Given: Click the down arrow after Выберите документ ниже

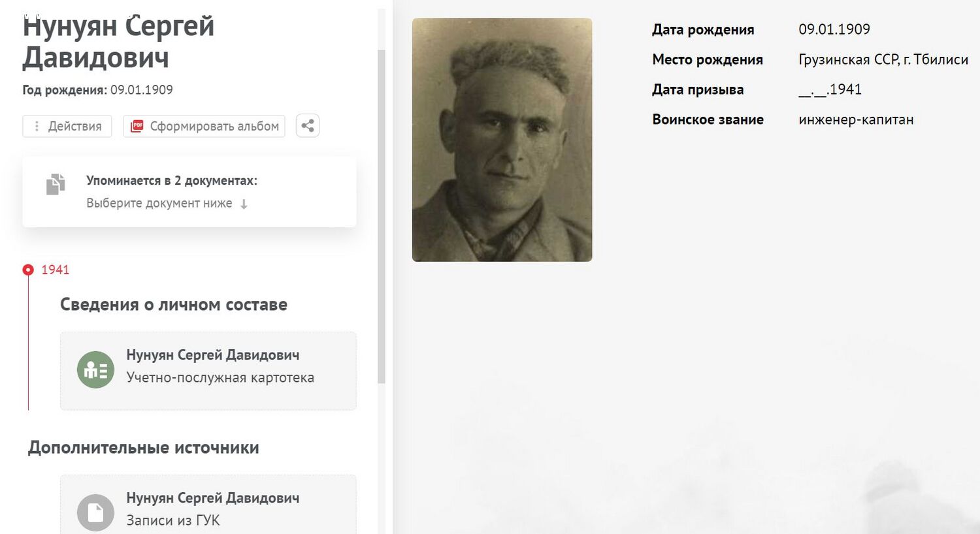Looking at the screenshot, I should tap(244, 204).
